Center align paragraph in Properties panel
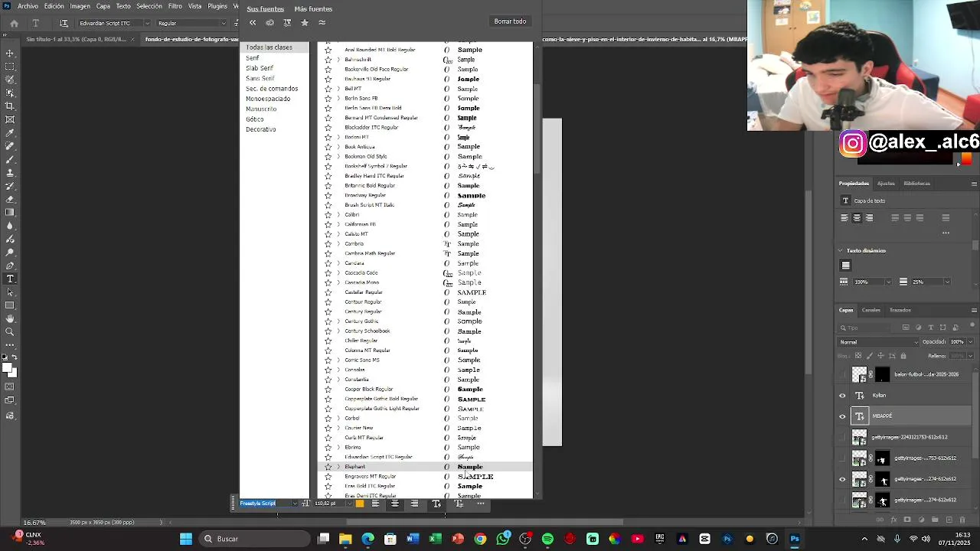 (x=857, y=218)
